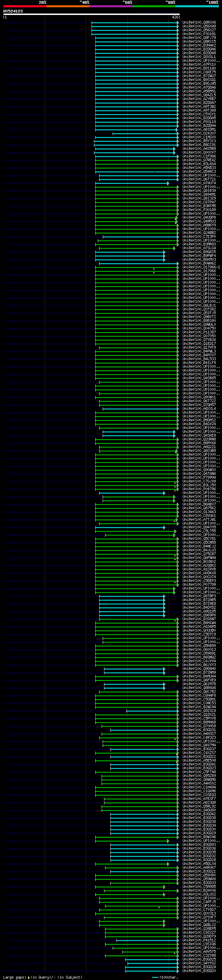Click the orange ~40% identity legend segment
Screen dimensions: 222x980
click(x=68, y=6)
